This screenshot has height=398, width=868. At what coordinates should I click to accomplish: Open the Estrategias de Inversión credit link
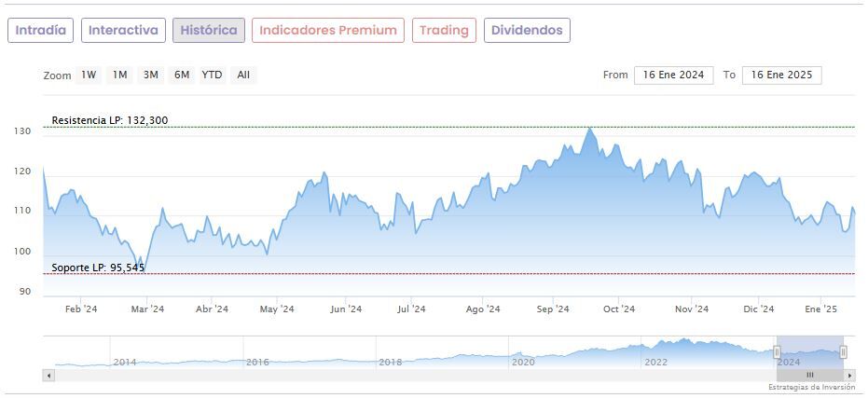(x=812, y=387)
